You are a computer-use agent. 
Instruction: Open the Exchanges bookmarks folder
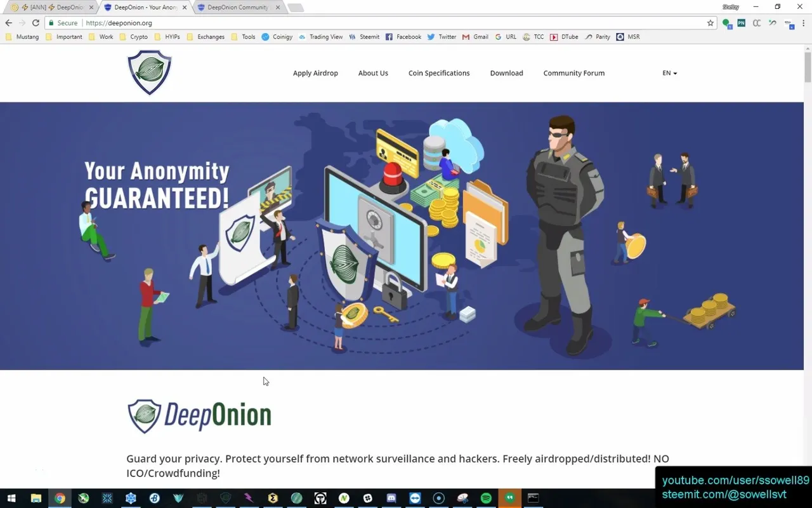pos(206,37)
